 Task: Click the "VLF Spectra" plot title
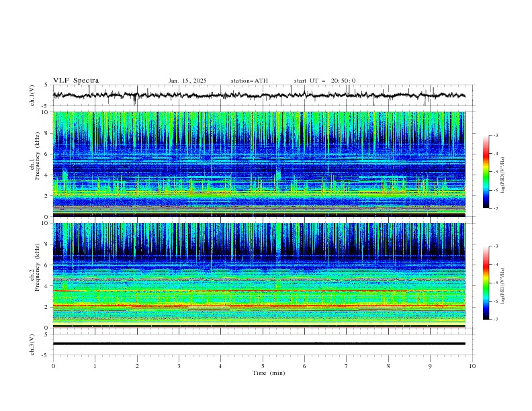[76, 81]
